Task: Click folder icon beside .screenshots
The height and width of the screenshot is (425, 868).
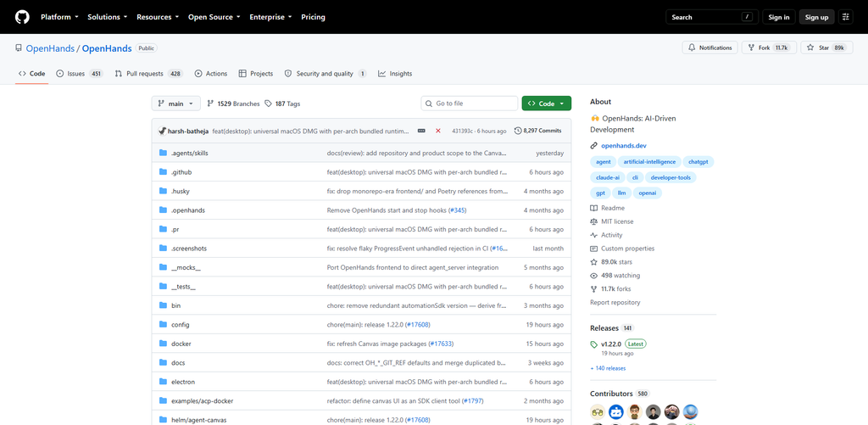Action: tap(163, 249)
